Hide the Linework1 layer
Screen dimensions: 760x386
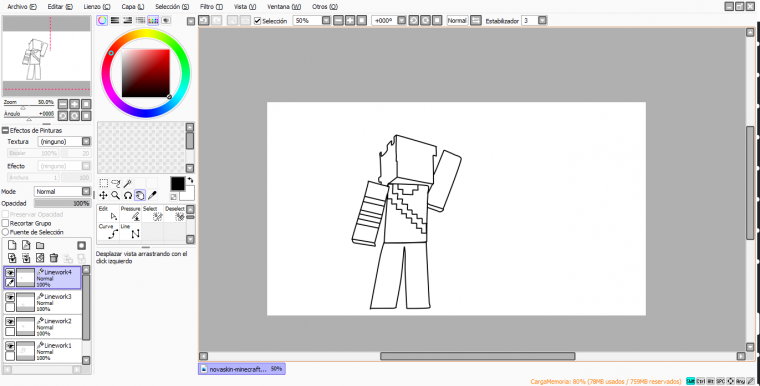point(10,346)
